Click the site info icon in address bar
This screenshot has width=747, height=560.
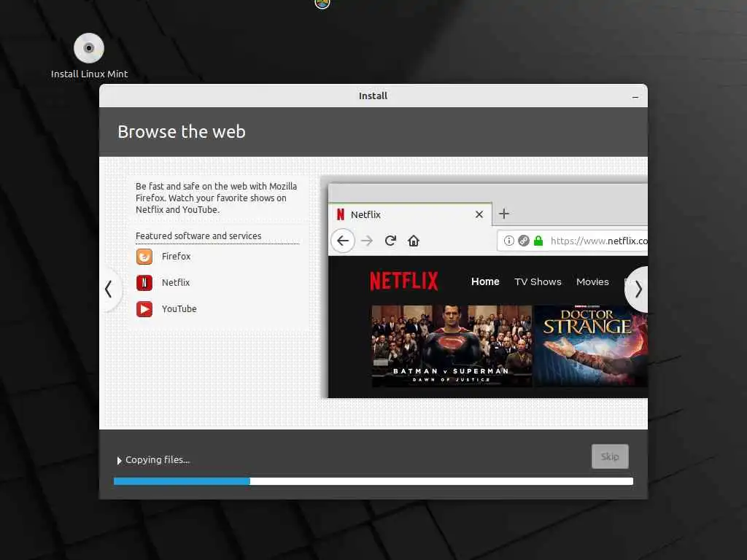click(508, 241)
